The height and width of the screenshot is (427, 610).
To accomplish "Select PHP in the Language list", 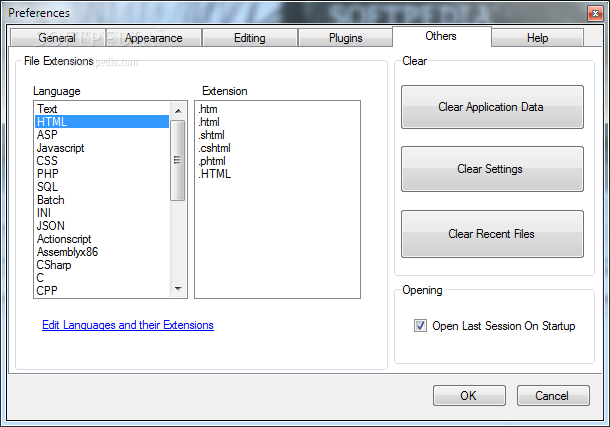I will click(102, 173).
